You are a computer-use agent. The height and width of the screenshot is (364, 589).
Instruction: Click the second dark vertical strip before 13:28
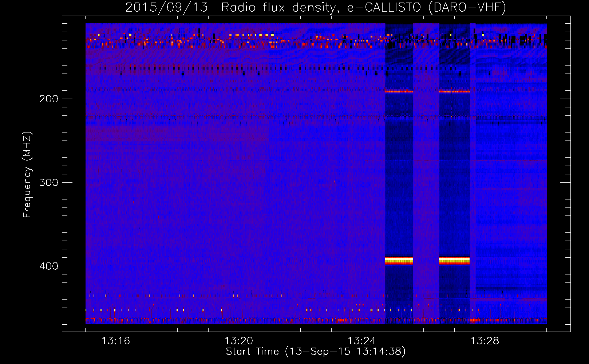tap(454, 182)
